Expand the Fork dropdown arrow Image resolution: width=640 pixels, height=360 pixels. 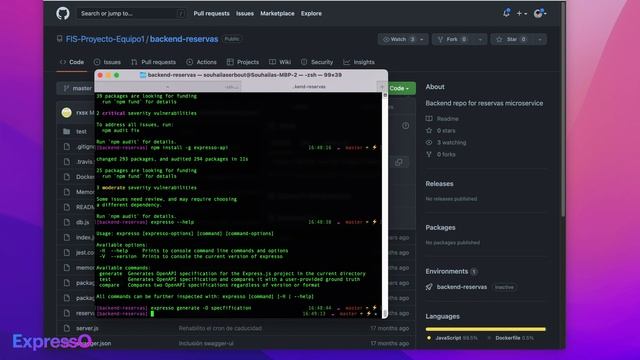point(480,39)
